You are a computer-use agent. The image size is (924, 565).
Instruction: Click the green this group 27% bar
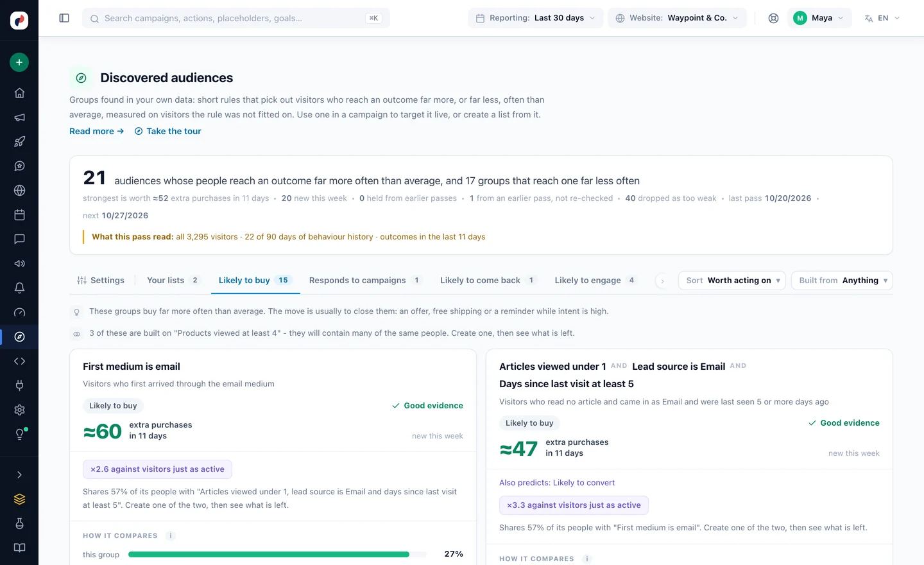[269, 554]
